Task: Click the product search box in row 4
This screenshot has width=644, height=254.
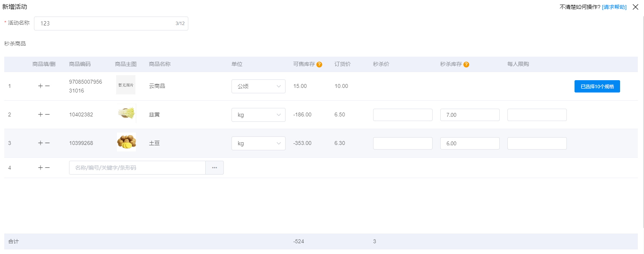Action: pos(137,168)
